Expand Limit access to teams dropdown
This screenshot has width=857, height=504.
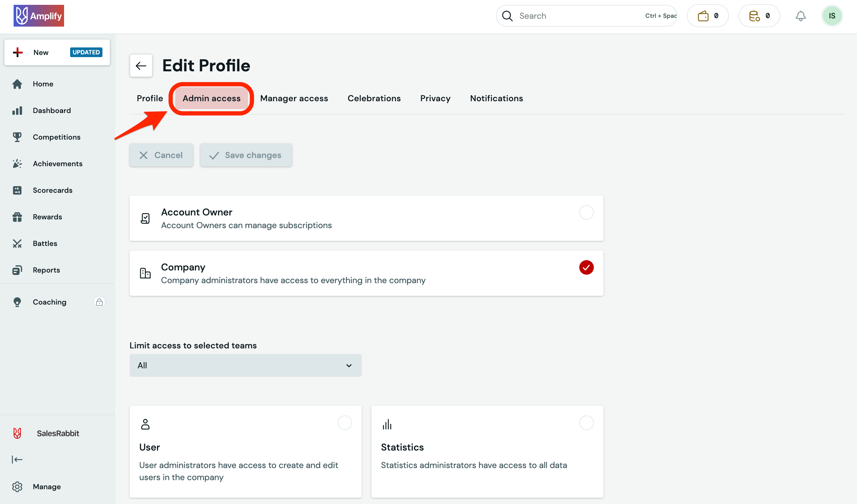[245, 365]
